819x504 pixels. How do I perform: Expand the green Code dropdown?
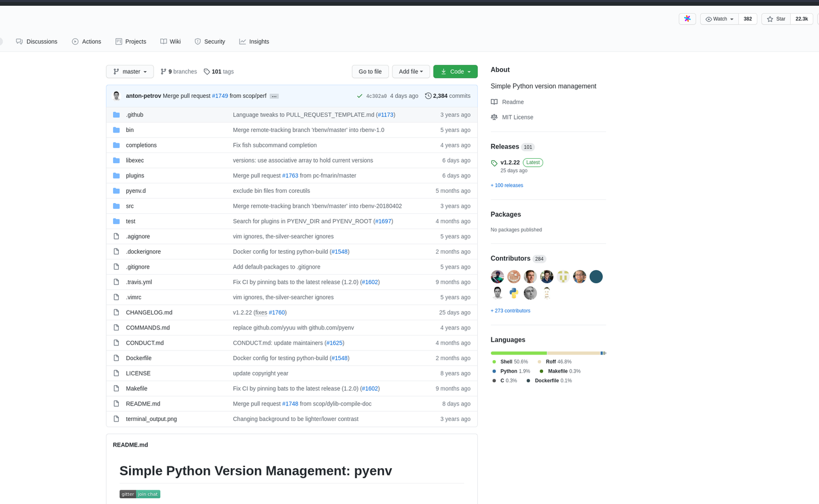pos(455,71)
